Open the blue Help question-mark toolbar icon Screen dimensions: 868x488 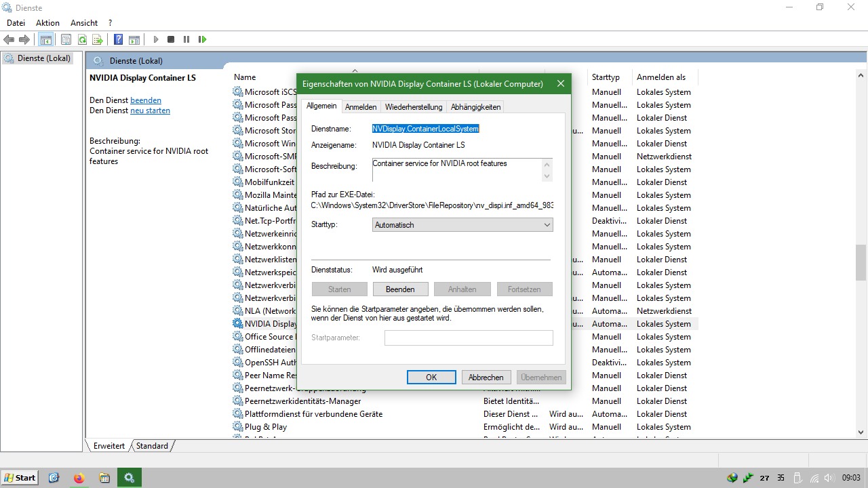[x=118, y=40]
